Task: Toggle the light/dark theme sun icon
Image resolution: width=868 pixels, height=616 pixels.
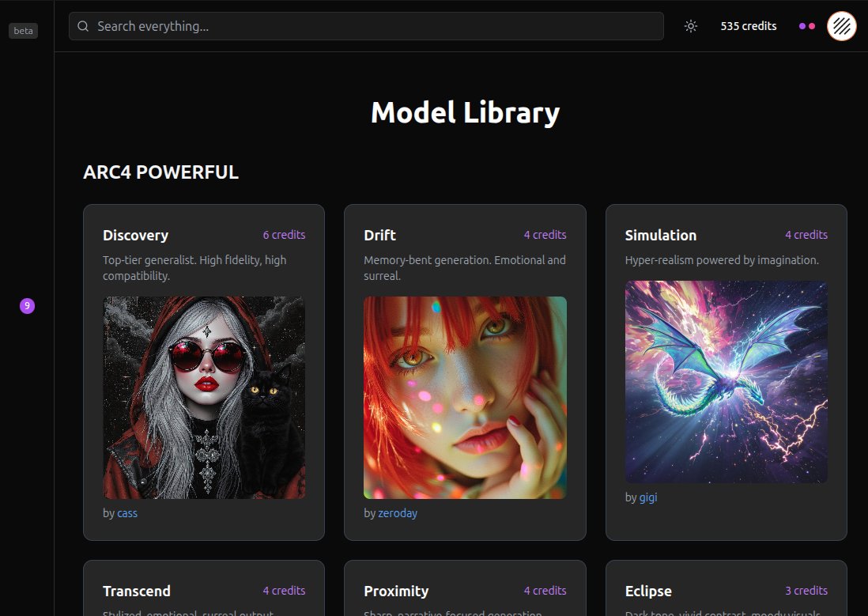Action: pos(690,26)
